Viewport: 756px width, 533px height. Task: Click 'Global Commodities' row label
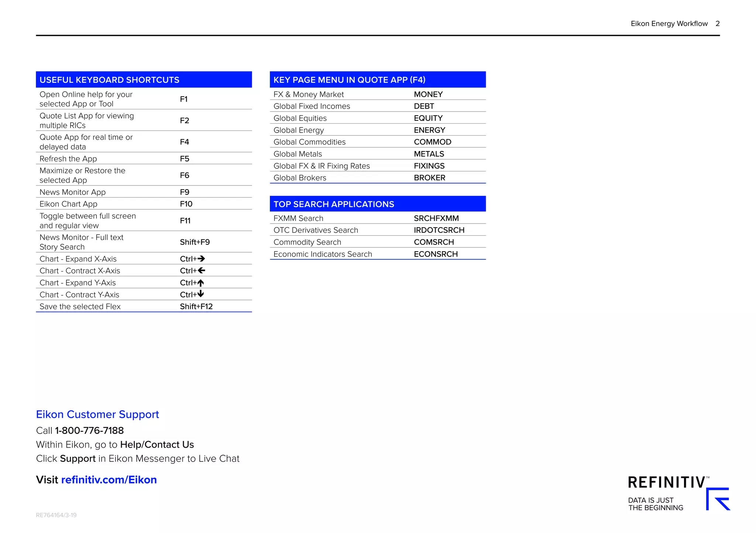point(310,142)
